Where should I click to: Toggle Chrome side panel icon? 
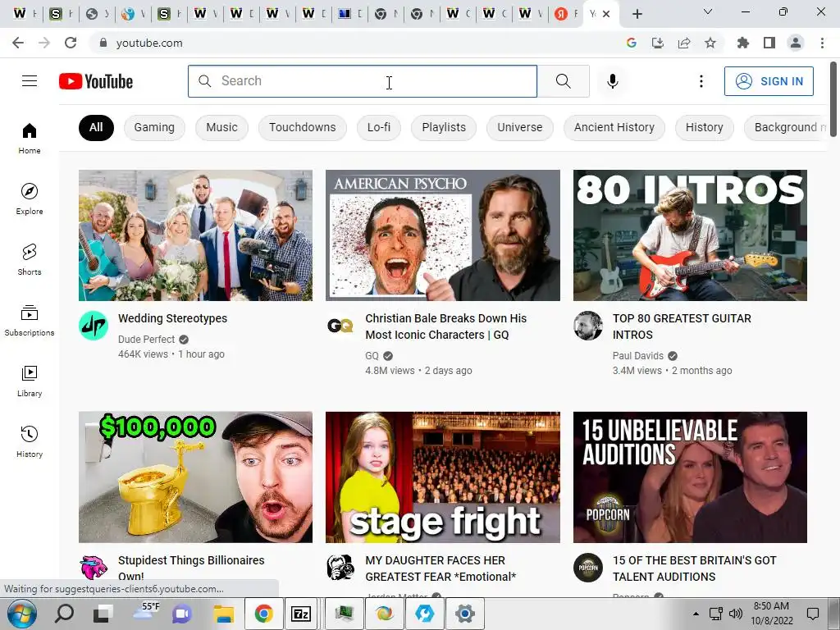click(769, 43)
